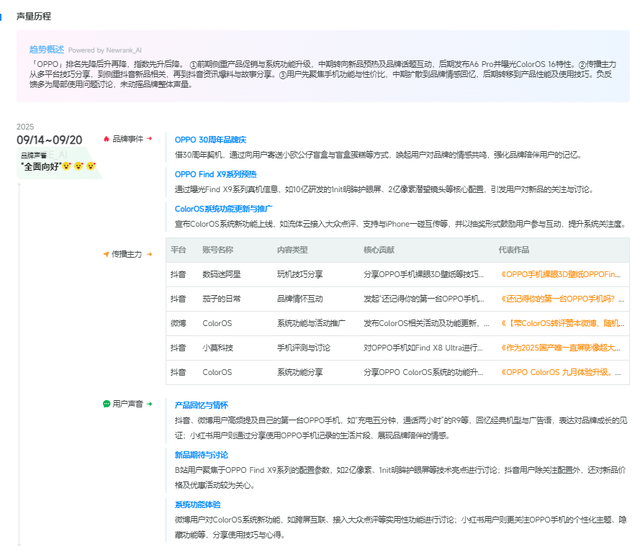
Task: Click the flame icon beside 品牌事件
Action: pyautogui.click(x=106, y=139)
